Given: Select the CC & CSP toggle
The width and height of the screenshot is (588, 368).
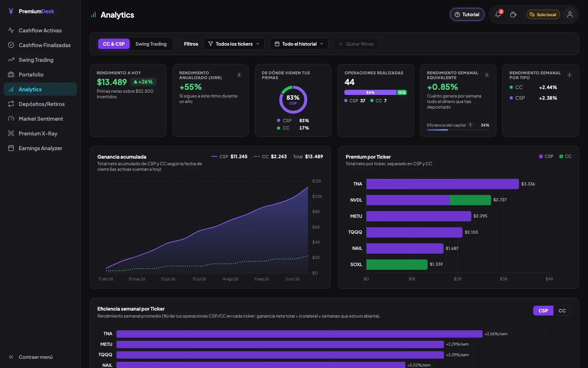Looking at the screenshot, I should 114,44.
